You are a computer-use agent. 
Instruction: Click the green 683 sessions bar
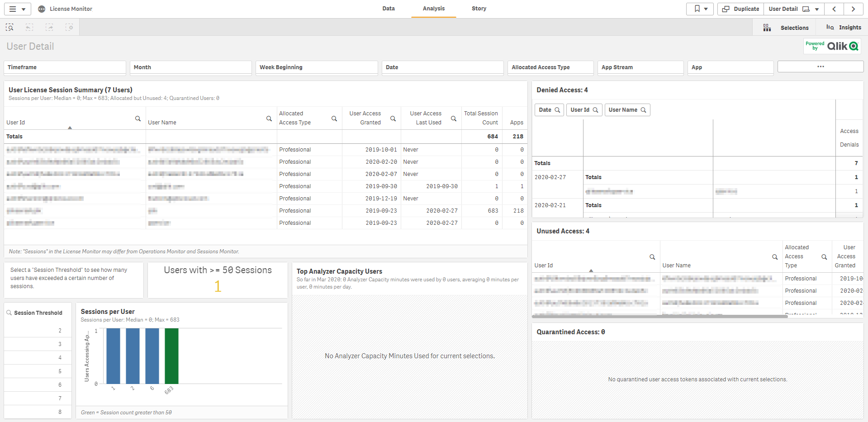[171, 356]
